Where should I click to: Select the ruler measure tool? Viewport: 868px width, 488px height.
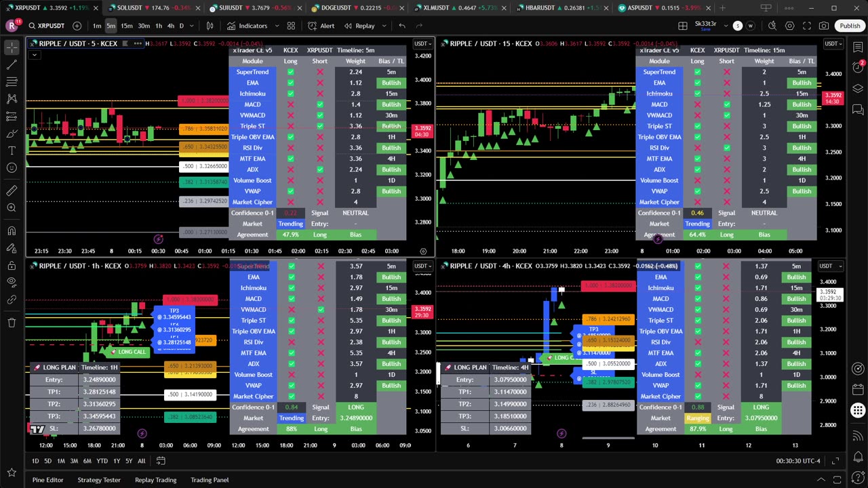click(12, 191)
